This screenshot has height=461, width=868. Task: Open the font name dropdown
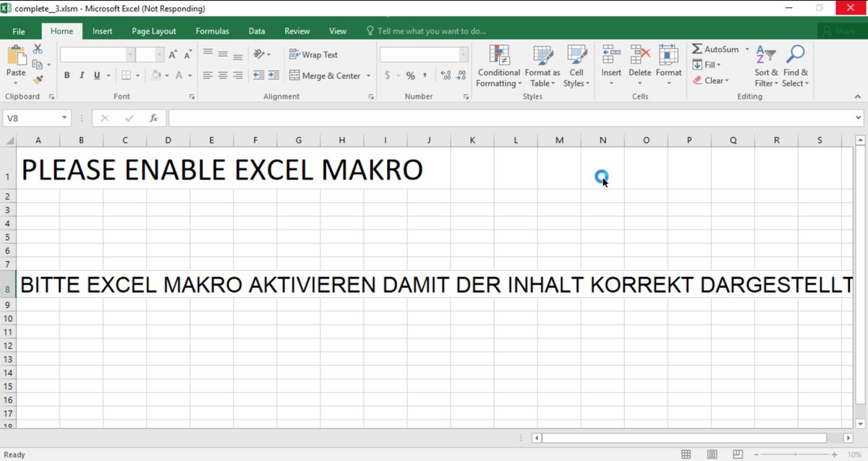coord(130,55)
